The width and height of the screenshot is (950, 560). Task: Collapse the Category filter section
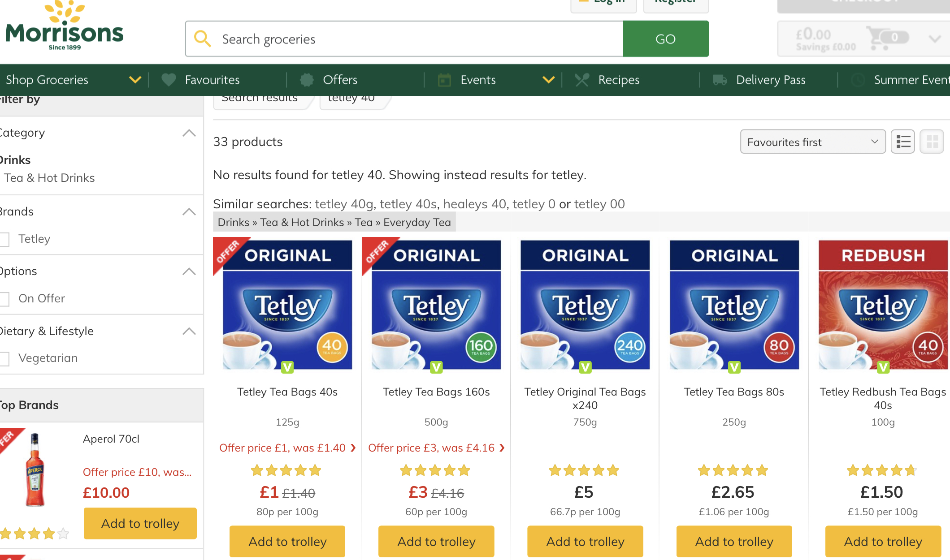(x=189, y=133)
